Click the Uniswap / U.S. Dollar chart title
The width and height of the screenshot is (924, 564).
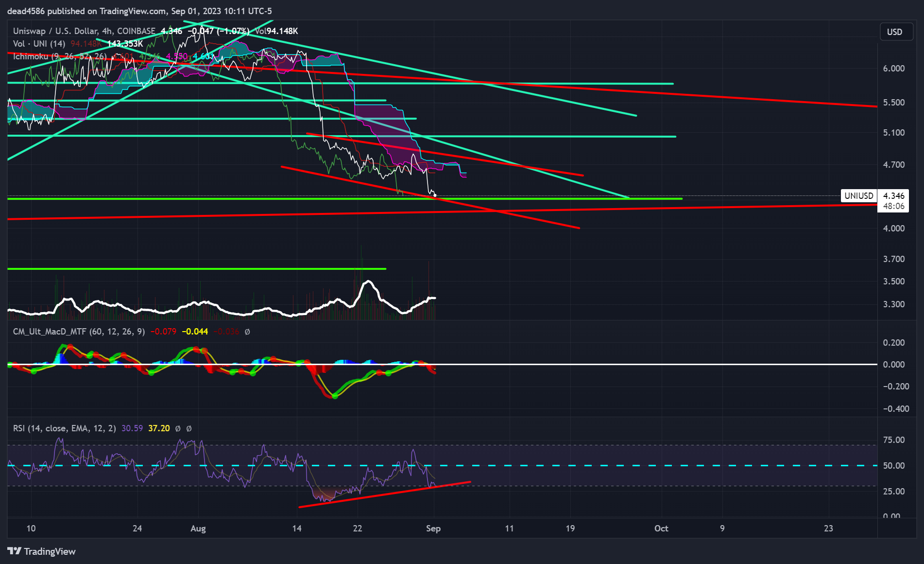[84, 31]
